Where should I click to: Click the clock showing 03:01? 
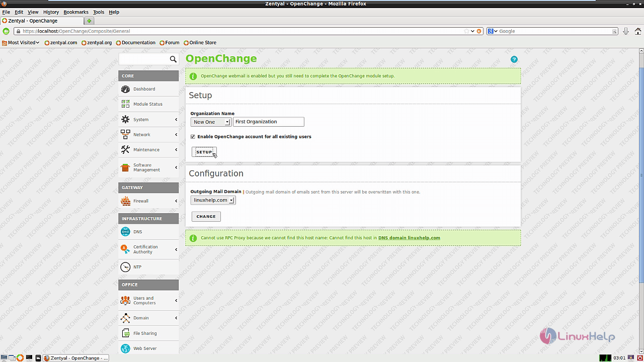tap(619, 358)
